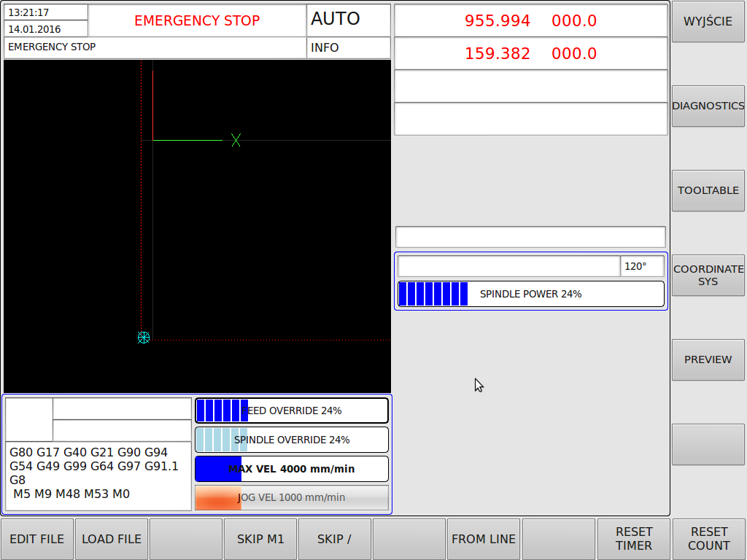This screenshot has width=747, height=560.
Task: Open COORDINATE SYS settings
Action: pyautogui.click(x=708, y=275)
